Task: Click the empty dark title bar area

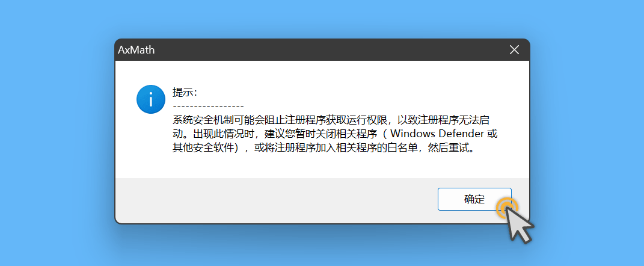Action: [x=328, y=50]
